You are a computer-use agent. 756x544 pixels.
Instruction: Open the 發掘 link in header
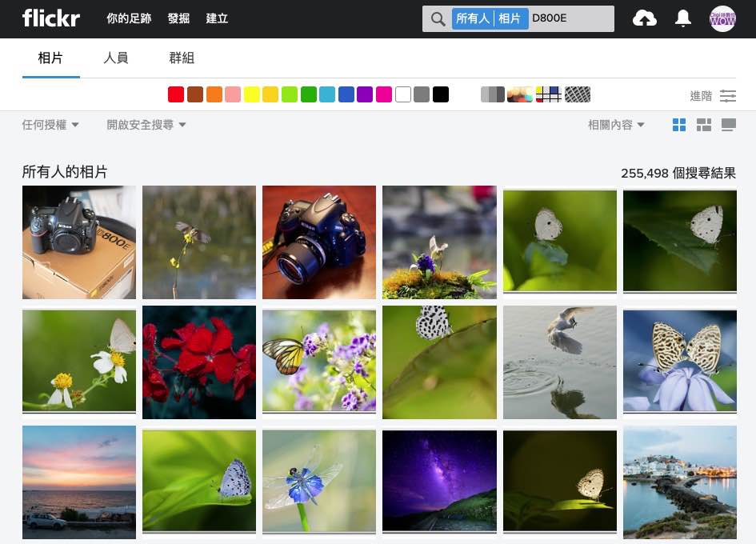pyautogui.click(x=178, y=18)
